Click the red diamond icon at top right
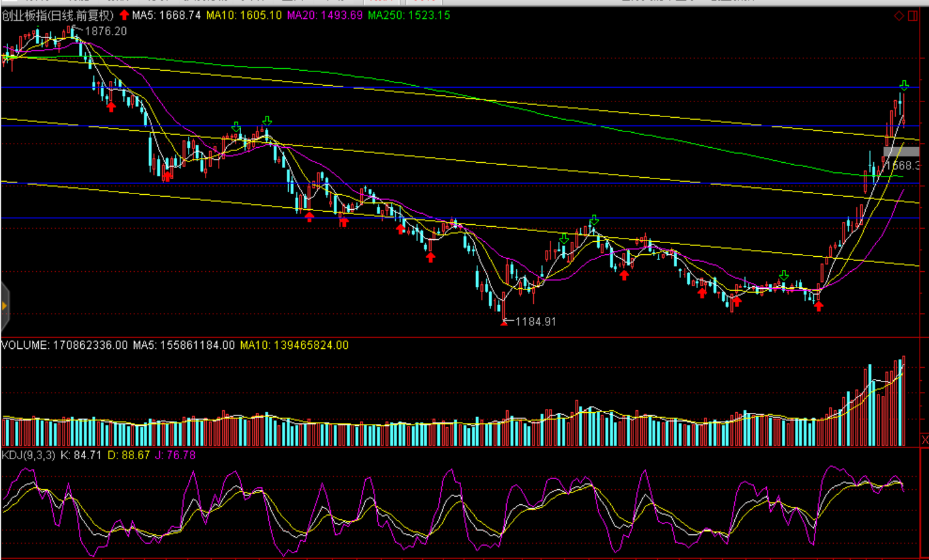 click(899, 16)
